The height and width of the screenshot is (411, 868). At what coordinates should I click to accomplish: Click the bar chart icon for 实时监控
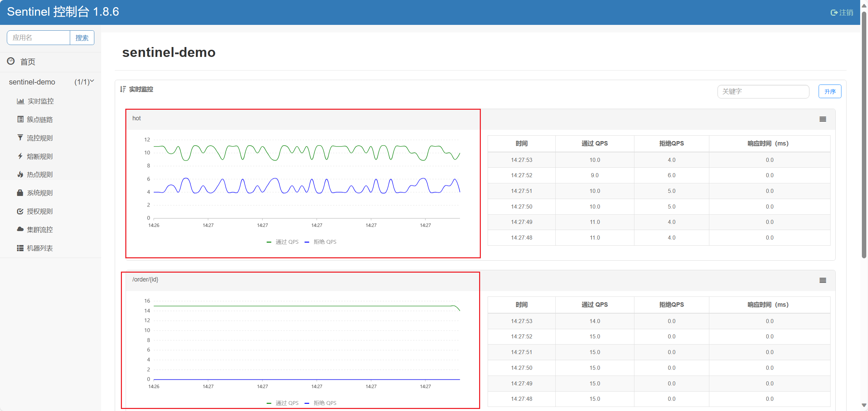pyautogui.click(x=20, y=101)
